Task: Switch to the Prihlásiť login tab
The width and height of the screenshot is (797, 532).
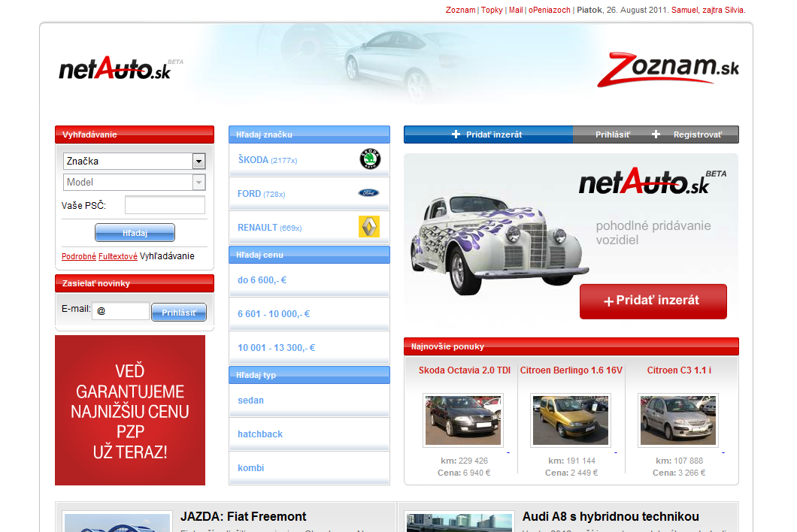Action: 613,135
